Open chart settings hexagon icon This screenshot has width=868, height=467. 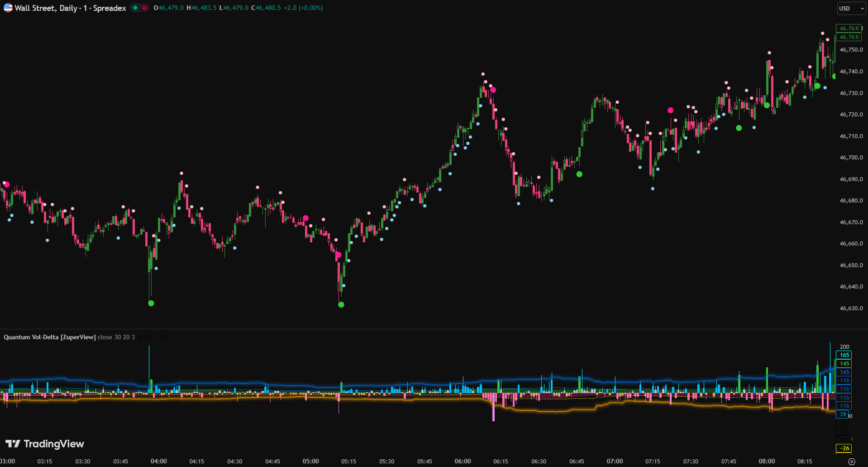(x=851, y=462)
